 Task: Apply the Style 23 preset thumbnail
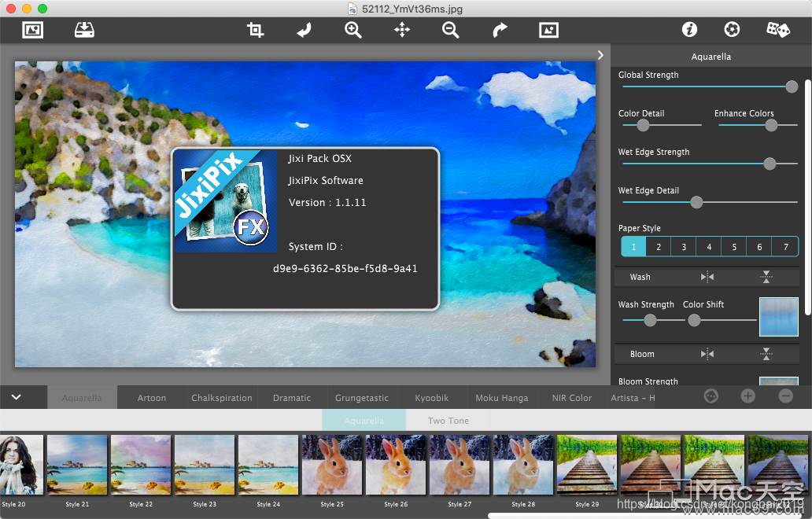pyautogui.click(x=205, y=465)
